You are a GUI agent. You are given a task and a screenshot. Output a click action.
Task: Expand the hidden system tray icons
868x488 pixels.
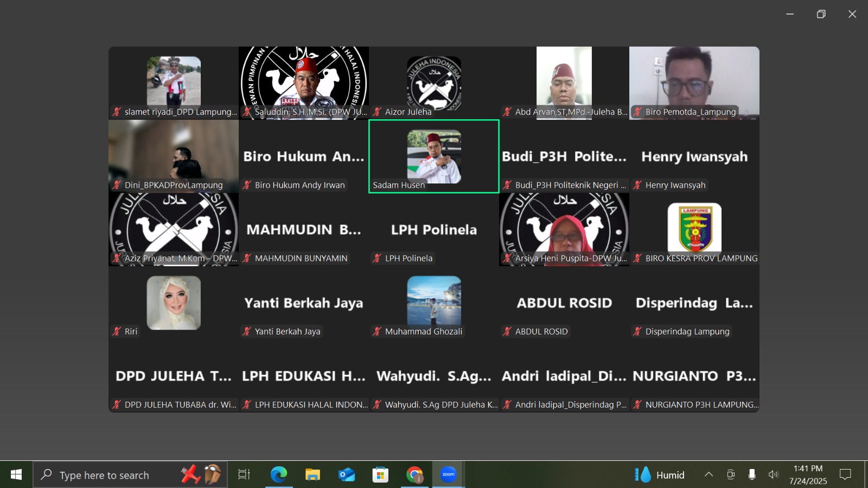point(709,475)
